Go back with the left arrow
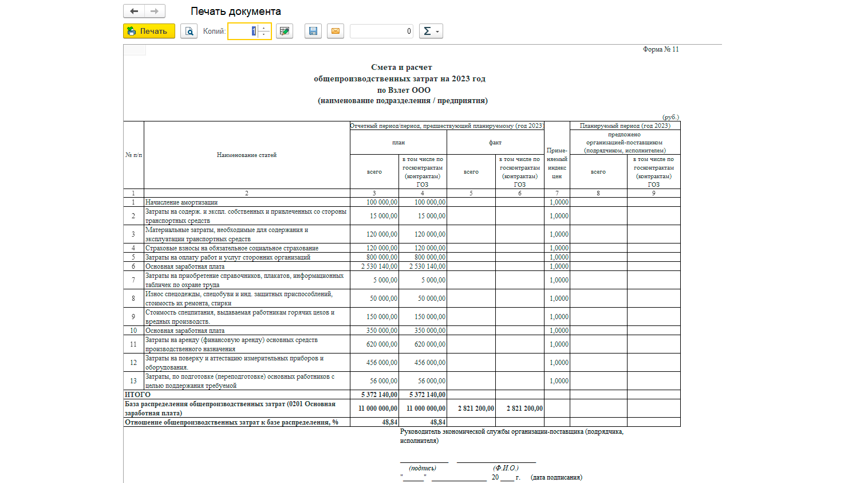Viewport: 868px width, 483px height. [x=134, y=11]
